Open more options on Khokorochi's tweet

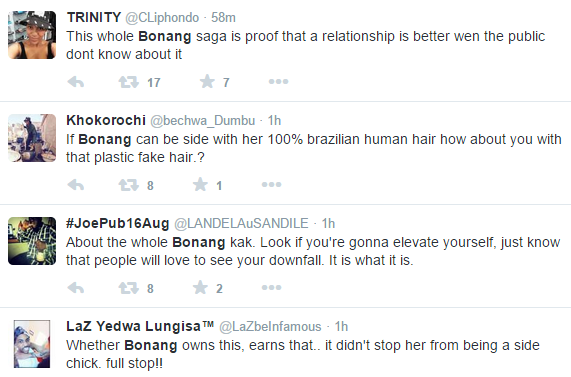[272, 185]
